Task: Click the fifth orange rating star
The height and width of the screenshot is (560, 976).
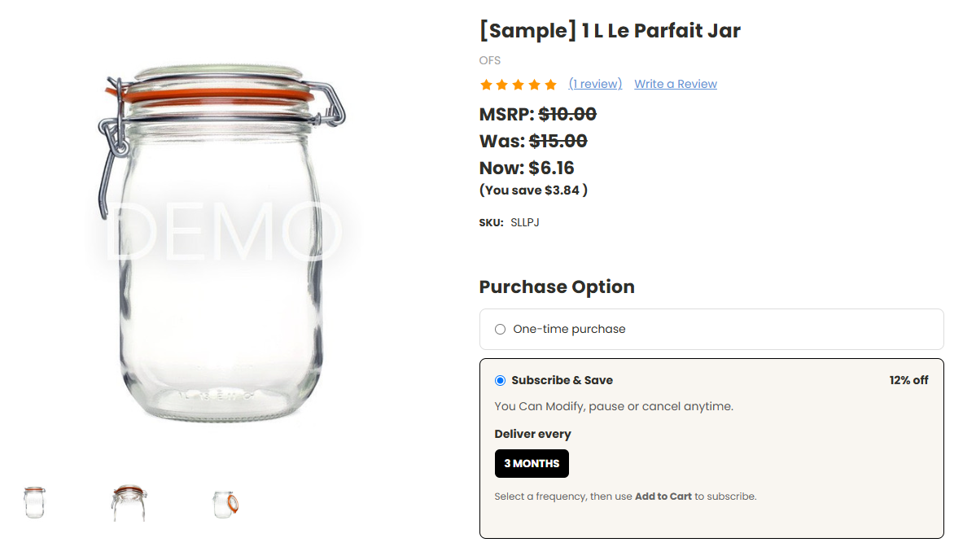Action: (551, 85)
